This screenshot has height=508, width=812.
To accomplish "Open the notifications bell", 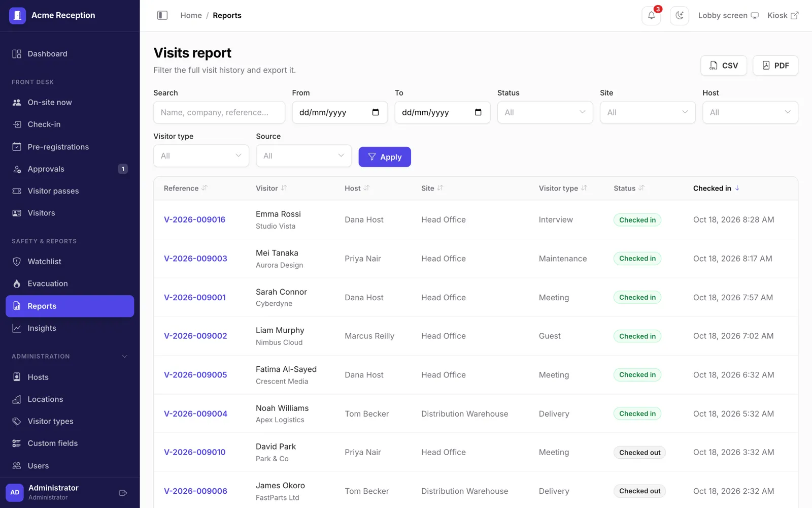I will pyautogui.click(x=651, y=15).
